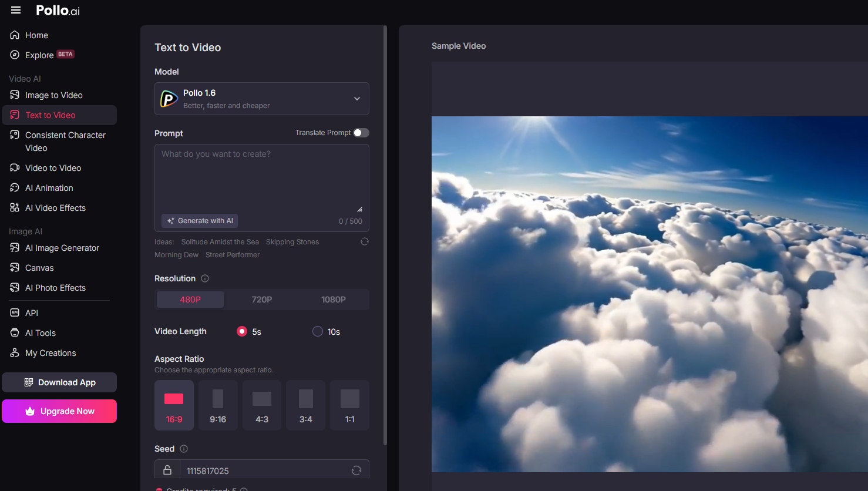Viewport: 868px width, 491px height.
Task: Click the My Creations icon
Action: pos(15,352)
